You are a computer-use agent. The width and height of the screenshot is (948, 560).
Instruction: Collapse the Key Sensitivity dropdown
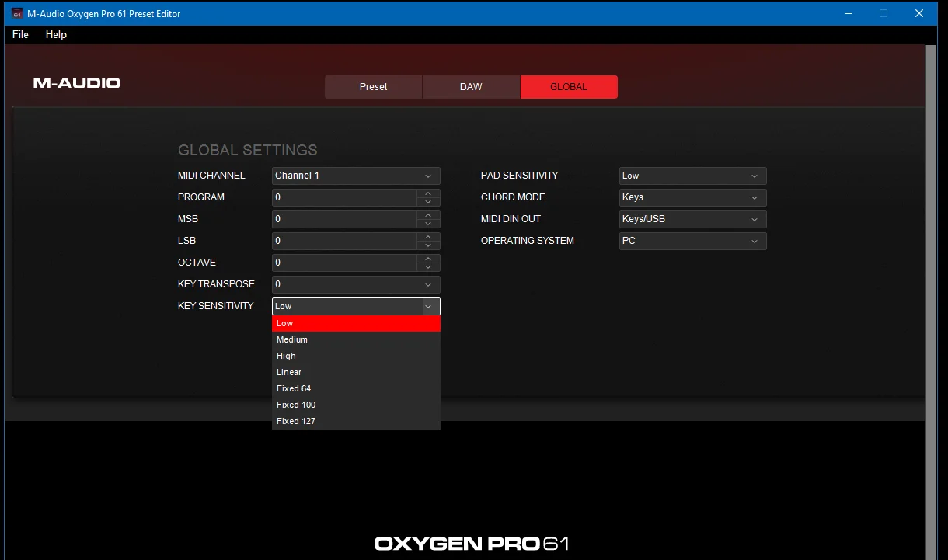[x=356, y=306]
